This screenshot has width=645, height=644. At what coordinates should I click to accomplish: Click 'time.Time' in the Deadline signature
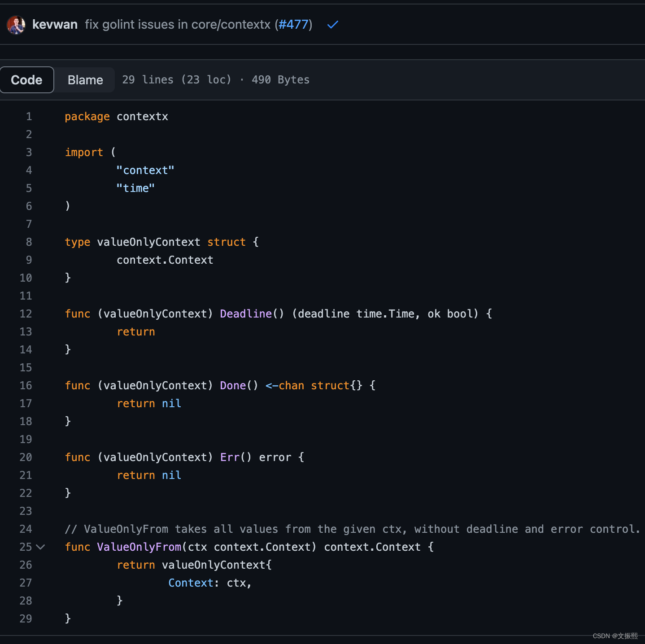385,314
